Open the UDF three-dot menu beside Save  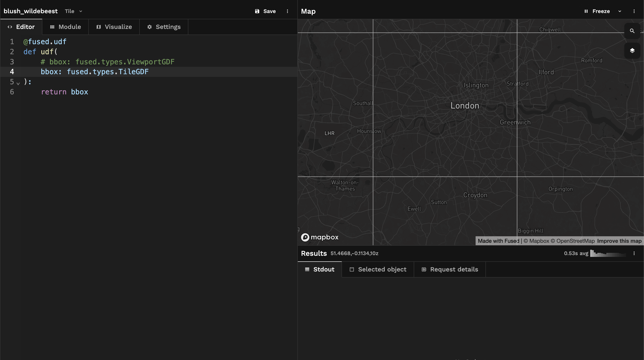287,11
